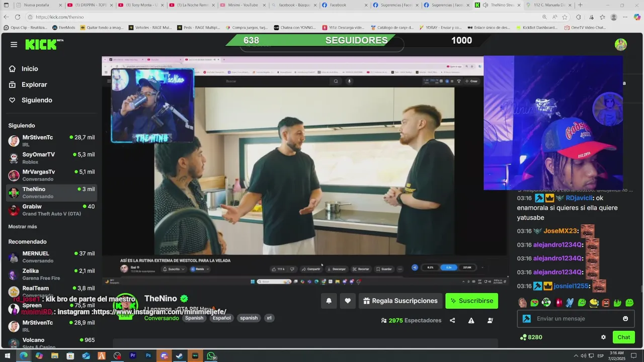This screenshot has width=644, height=362.
Task: Open Photoshop from taskbar
Action: click(x=148, y=356)
